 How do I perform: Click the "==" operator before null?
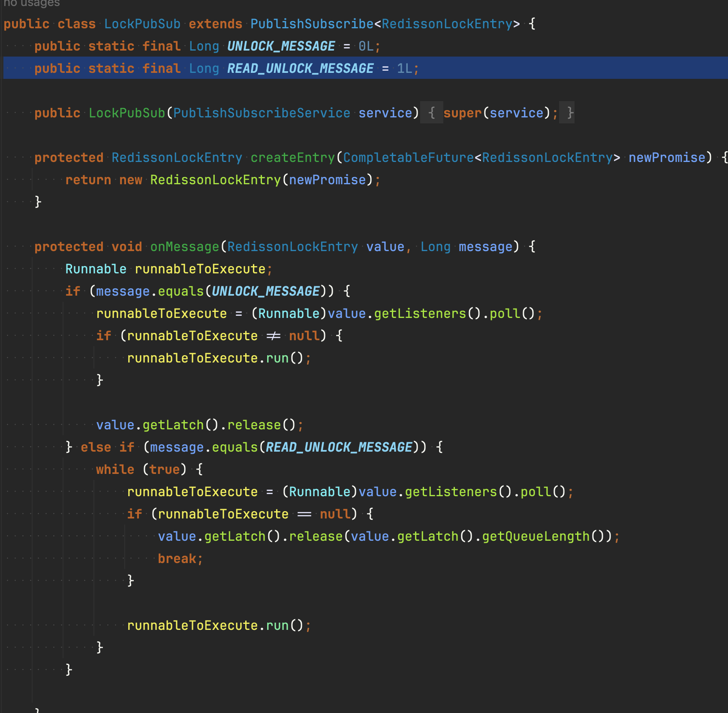(304, 514)
